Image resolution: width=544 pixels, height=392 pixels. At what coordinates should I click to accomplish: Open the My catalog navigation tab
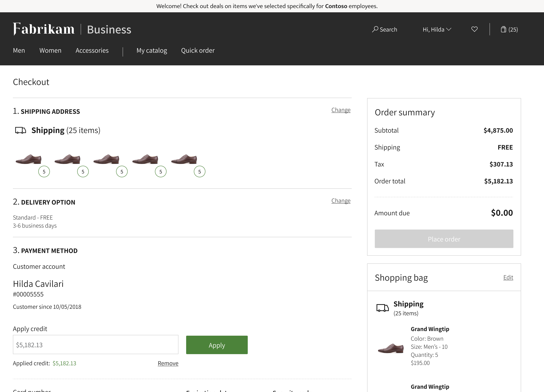pyautogui.click(x=152, y=50)
